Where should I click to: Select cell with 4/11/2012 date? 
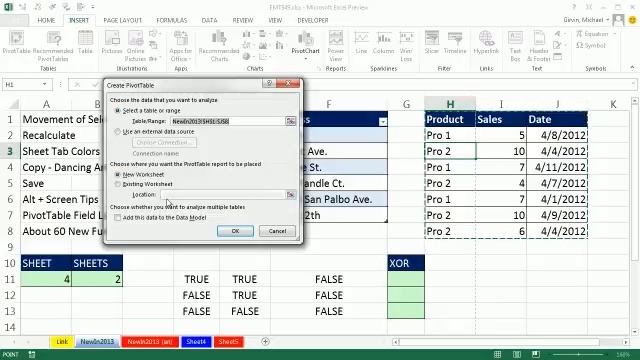point(557,167)
